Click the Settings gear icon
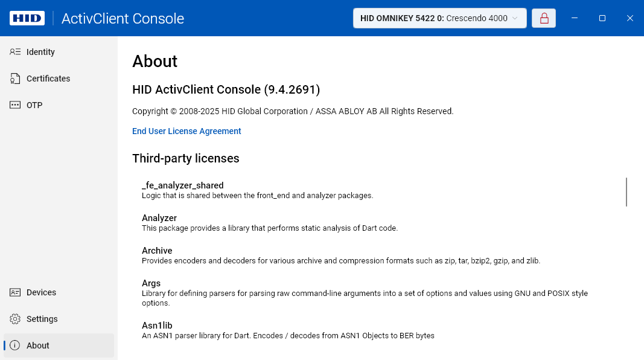The image size is (644, 360). click(16, 319)
